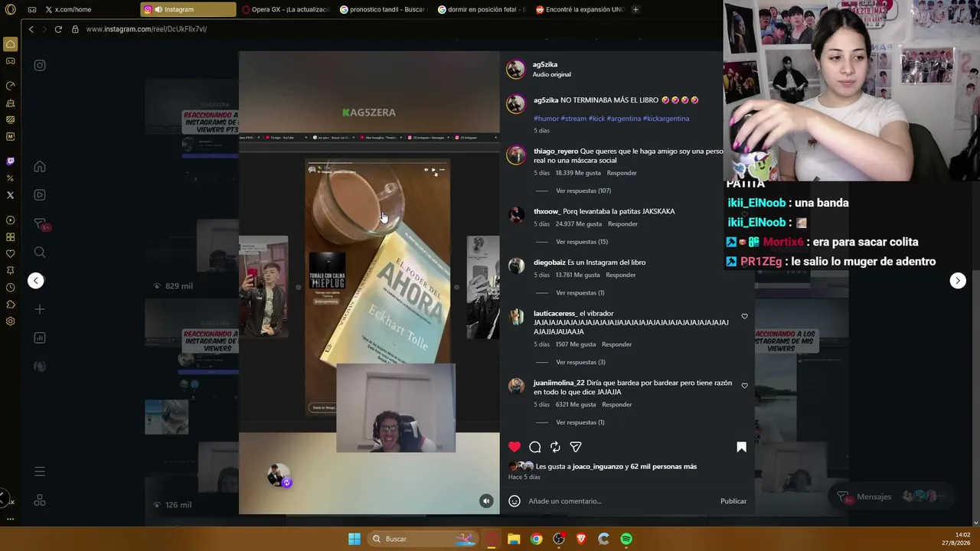Remove the reel from saved bookmarks
Image resolution: width=980 pixels, height=551 pixels.
coord(741,447)
